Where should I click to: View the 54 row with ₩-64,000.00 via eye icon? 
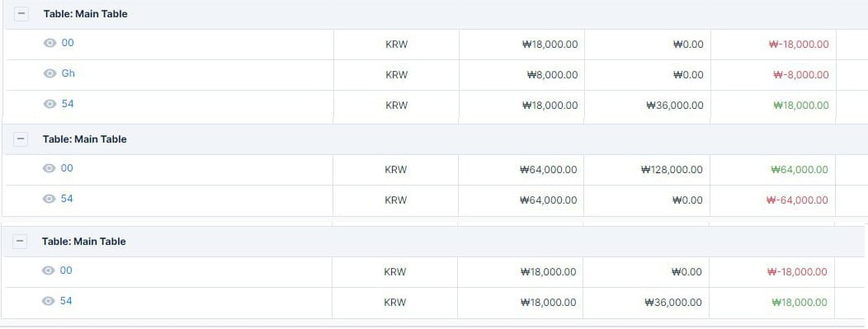[x=50, y=199]
